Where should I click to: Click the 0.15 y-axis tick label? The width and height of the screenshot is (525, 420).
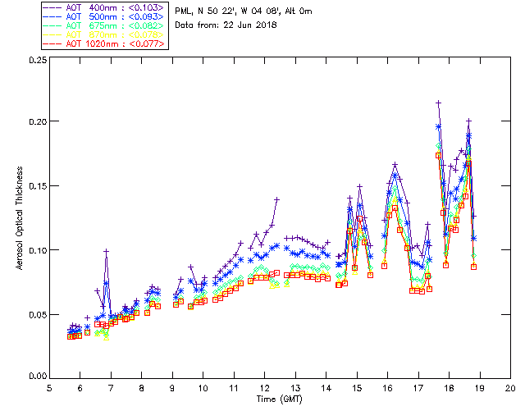[37, 186]
